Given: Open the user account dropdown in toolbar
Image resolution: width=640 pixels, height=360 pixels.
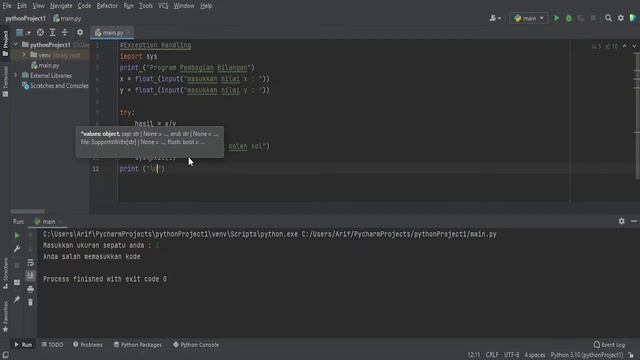Looking at the screenshot, I should (x=495, y=18).
